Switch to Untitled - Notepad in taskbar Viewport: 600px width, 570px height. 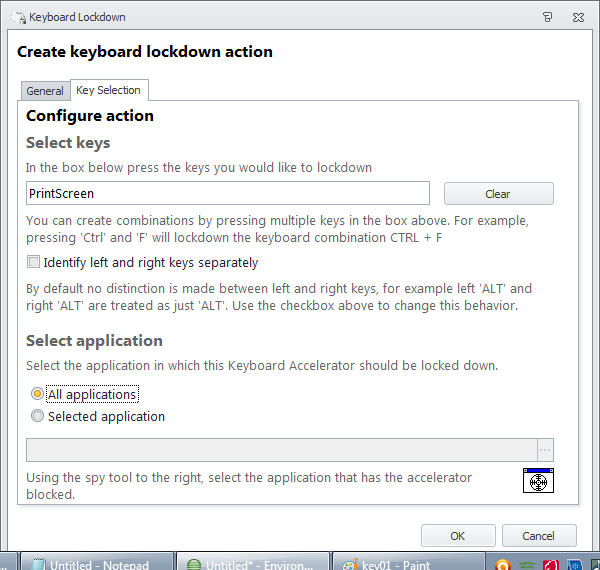click(x=92, y=564)
